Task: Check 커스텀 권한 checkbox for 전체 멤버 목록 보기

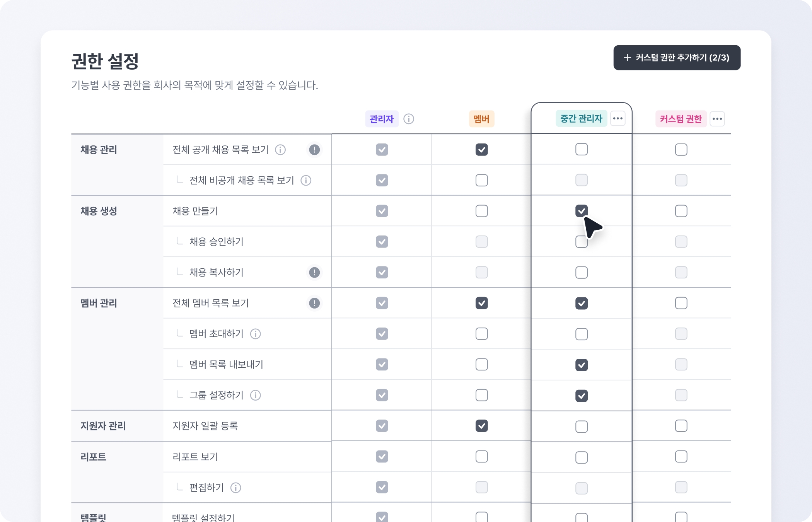Action: coord(681,303)
